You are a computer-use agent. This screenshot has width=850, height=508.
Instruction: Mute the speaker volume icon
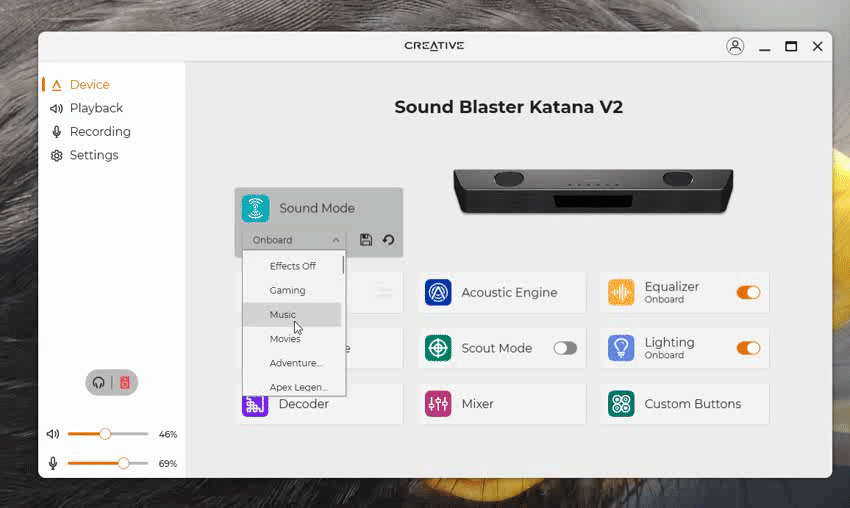click(53, 434)
